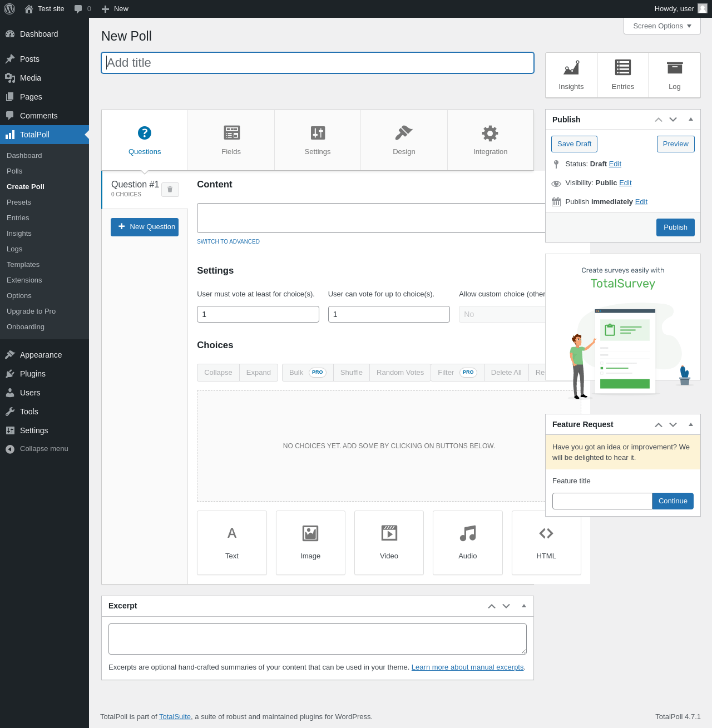Add a New Question

point(145,227)
